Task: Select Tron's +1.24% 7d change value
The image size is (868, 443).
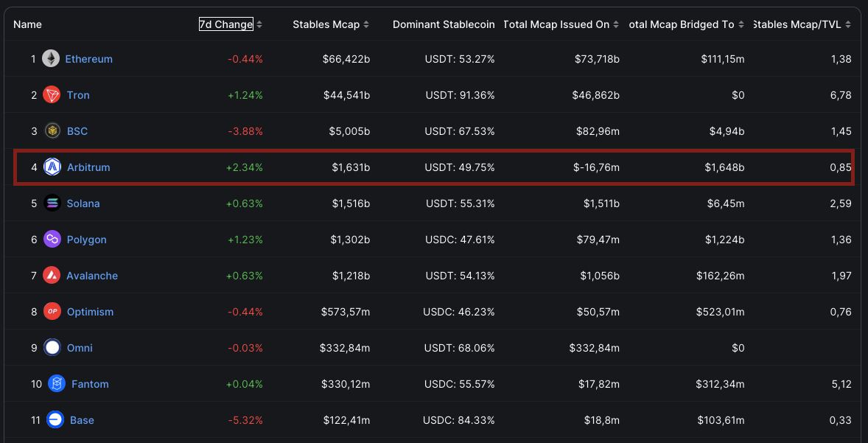Action: 245,95
